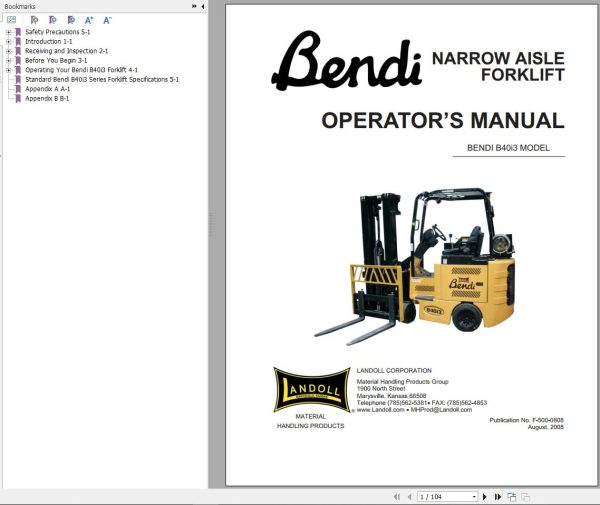Expand Receiving and Inspection bookmark

(8, 51)
